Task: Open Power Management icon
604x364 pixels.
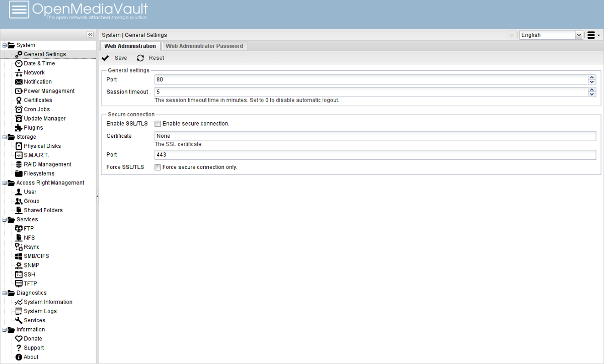Action: [x=19, y=91]
